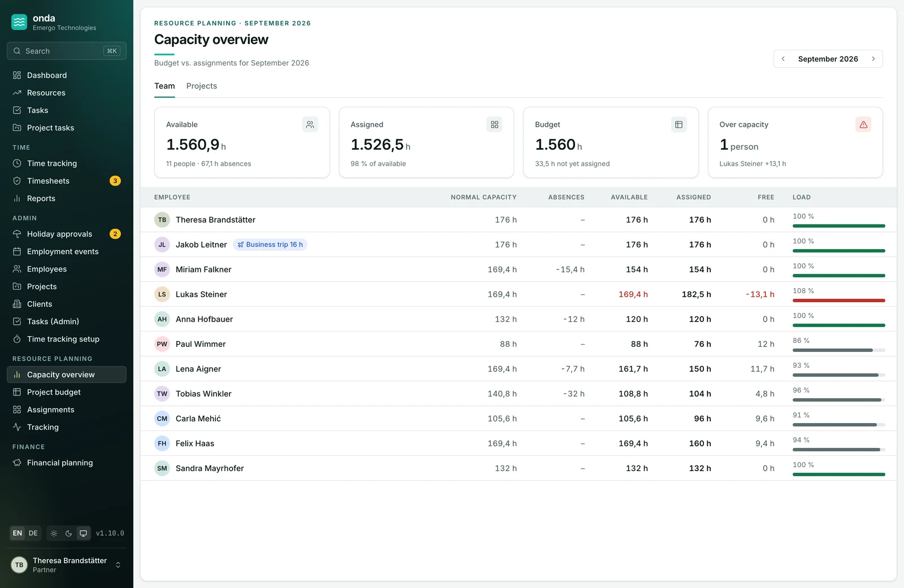904x588 pixels.
Task: Open Holiday approvals in the sidebar
Action: (x=67, y=234)
